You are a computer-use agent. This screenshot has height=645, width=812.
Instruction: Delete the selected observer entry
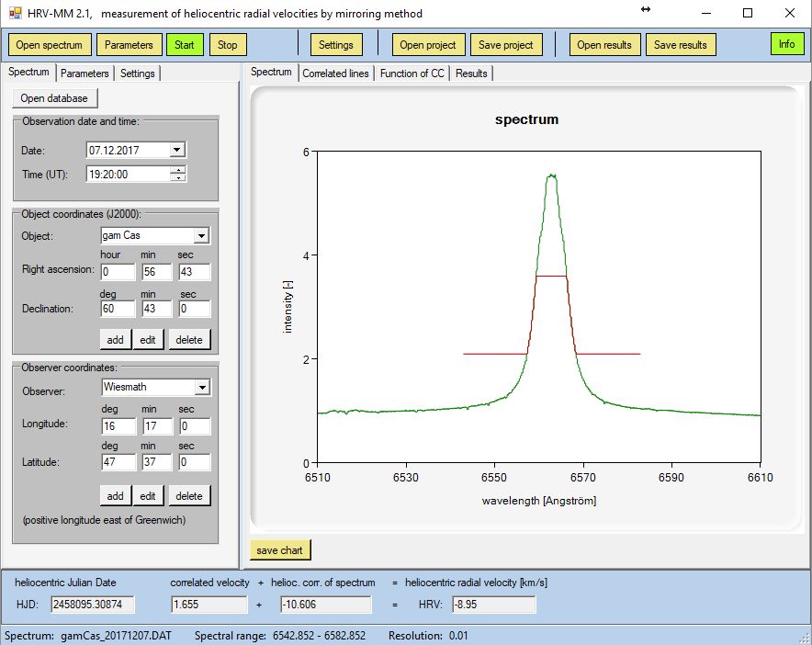click(189, 496)
